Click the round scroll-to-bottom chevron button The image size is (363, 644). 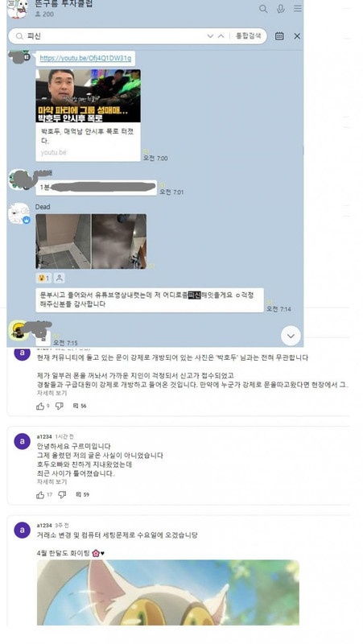click(291, 336)
